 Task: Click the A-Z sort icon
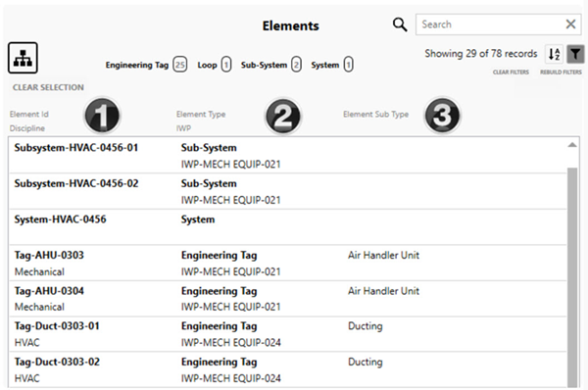(x=555, y=54)
